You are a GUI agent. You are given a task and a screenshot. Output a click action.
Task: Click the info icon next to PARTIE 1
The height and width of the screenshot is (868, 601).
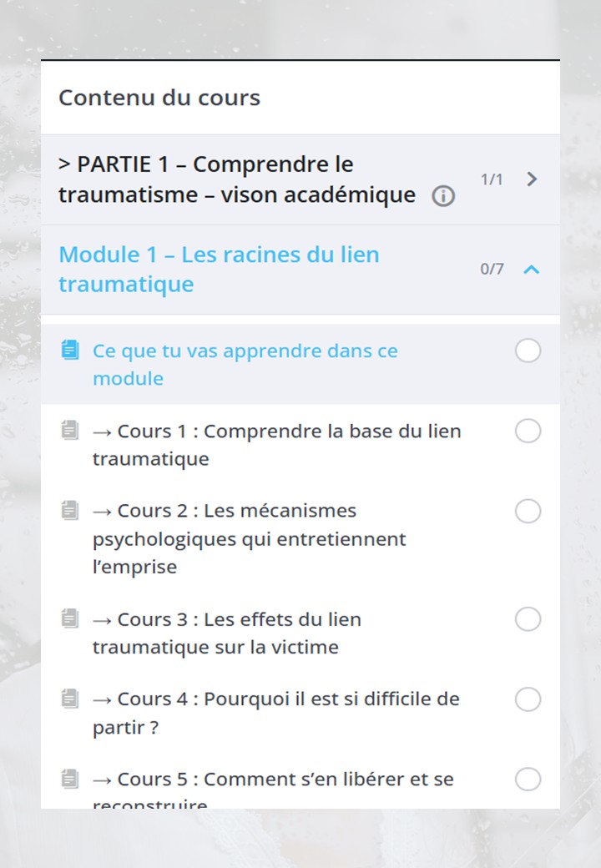pos(444,196)
